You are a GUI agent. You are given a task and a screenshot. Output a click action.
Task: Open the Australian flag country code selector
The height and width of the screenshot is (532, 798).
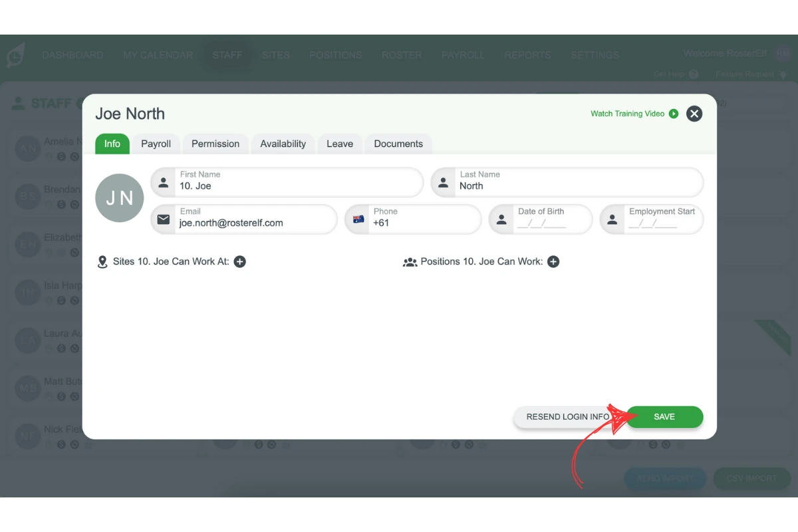[x=358, y=219]
